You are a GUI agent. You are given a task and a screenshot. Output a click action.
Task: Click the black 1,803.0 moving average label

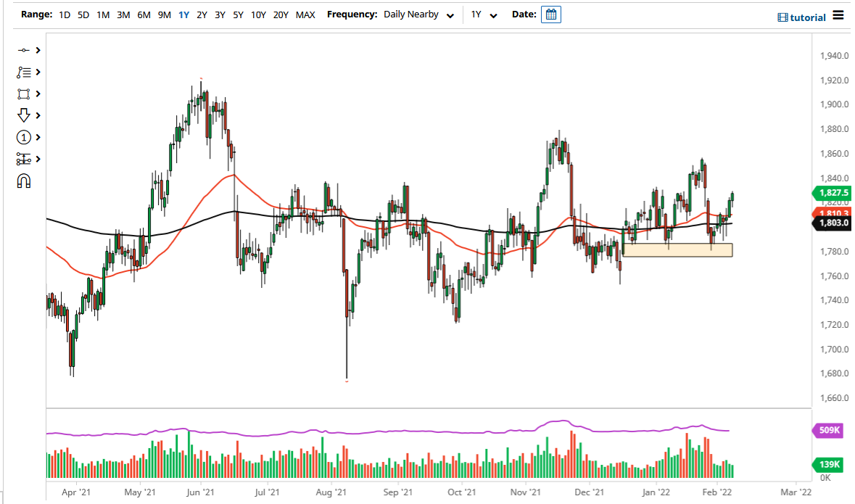[x=832, y=223]
